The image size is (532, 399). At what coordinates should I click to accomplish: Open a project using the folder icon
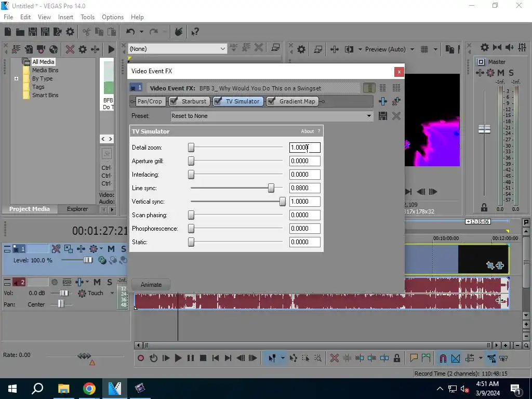coord(20,32)
